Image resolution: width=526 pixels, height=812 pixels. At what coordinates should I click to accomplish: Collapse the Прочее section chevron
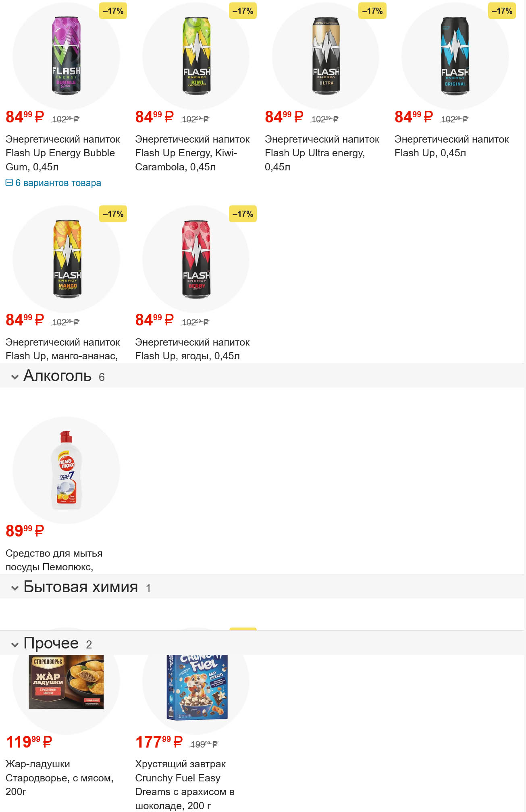tap(15, 644)
